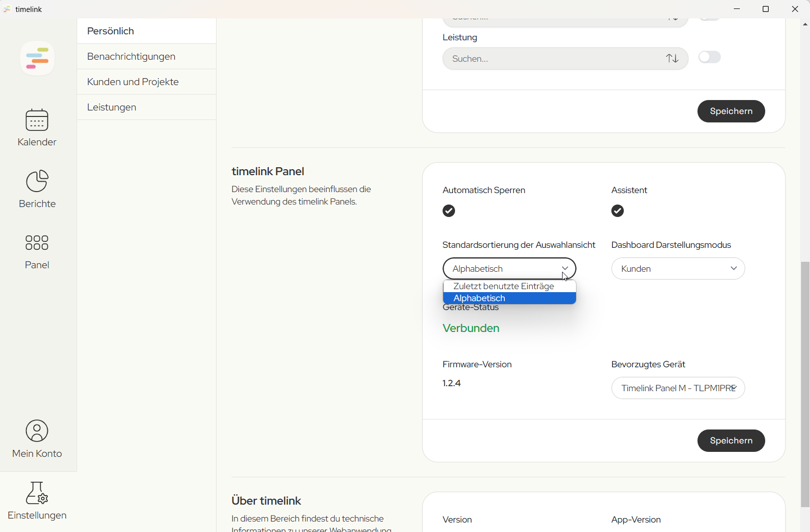Open Standardsortierung dropdown showing Alphabetisch
The height and width of the screenshot is (532, 810).
click(x=509, y=269)
